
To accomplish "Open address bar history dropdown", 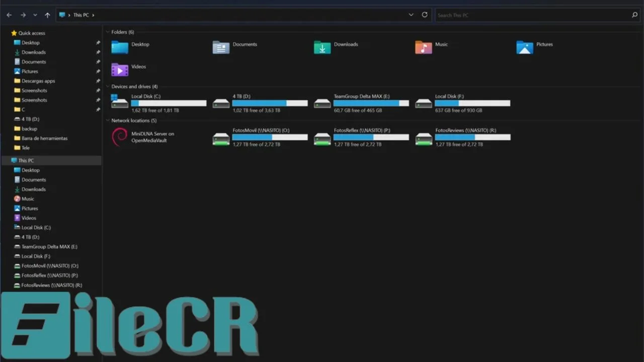I will (411, 15).
